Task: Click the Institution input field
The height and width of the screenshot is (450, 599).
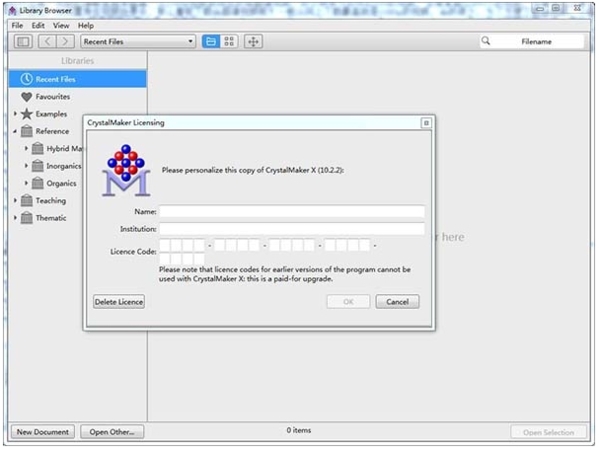Action: point(292,229)
